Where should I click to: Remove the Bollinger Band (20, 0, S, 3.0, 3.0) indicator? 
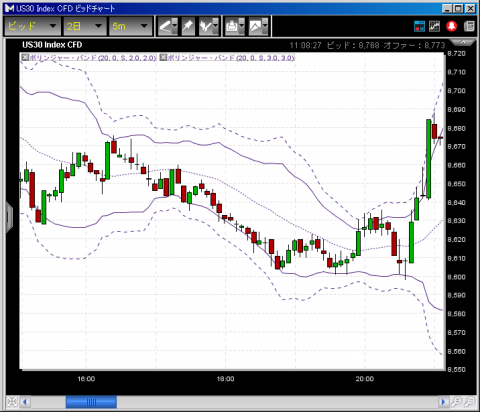(x=163, y=57)
